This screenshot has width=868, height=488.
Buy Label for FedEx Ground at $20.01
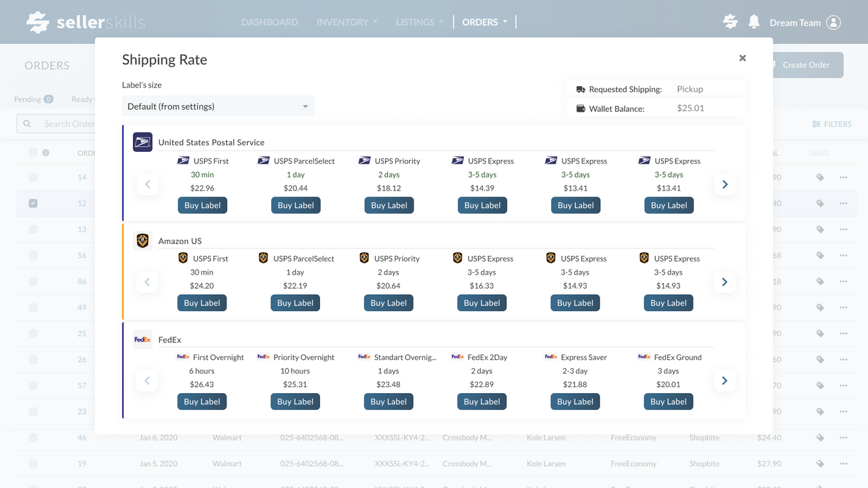click(x=669, y=401)
